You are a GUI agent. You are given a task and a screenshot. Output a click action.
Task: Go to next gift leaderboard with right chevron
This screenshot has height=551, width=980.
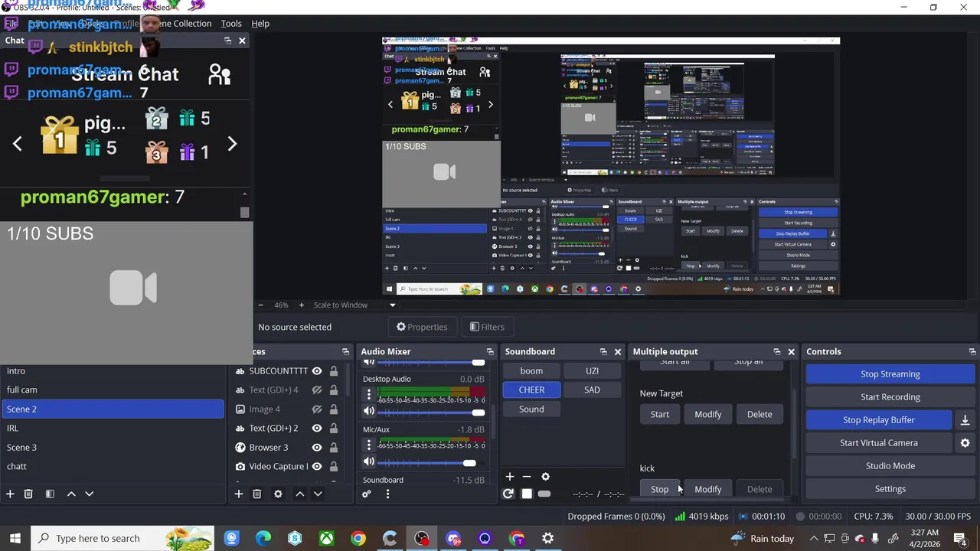pyautogui.click(x=233, y=144)
